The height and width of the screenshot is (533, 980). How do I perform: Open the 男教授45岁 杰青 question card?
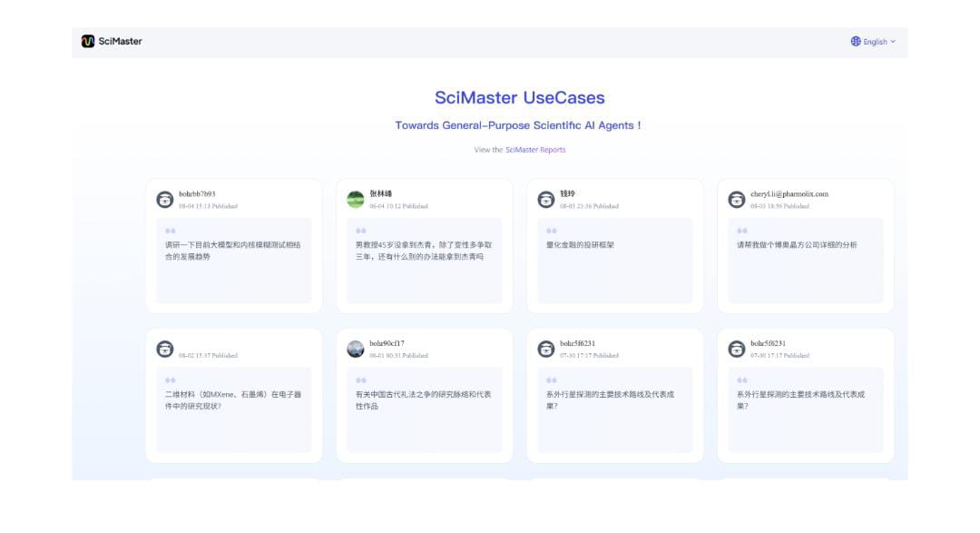(424, 260)
